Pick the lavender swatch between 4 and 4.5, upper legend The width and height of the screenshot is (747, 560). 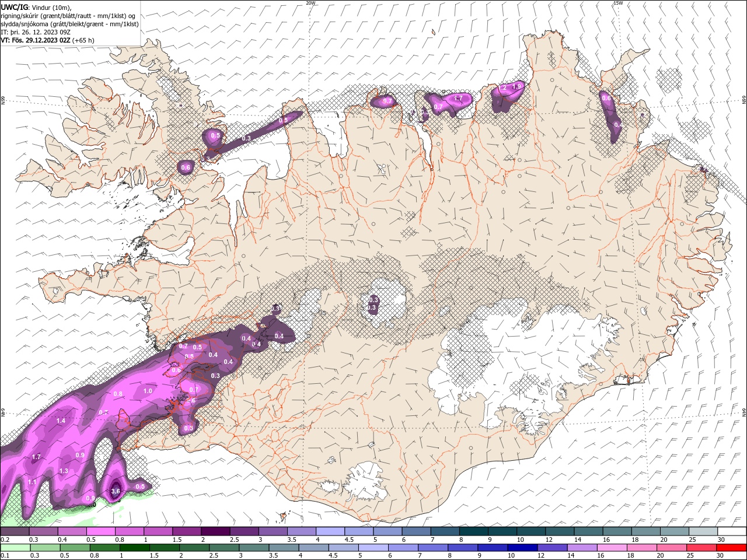point(330,531)
